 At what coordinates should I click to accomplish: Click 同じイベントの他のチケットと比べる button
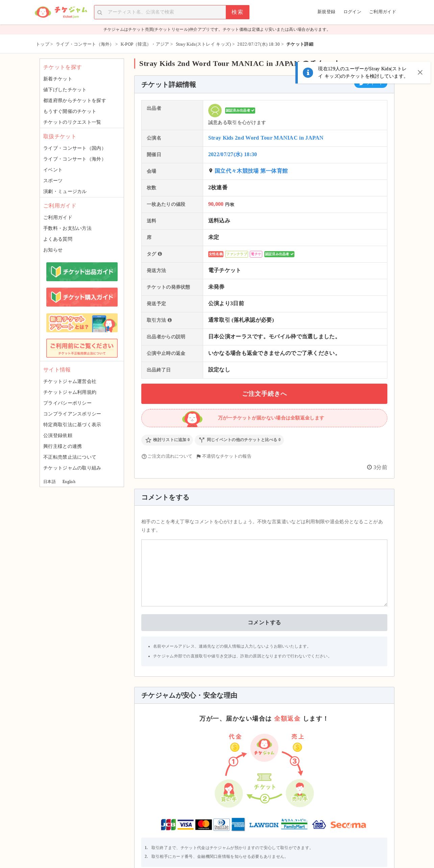(239, 440)
